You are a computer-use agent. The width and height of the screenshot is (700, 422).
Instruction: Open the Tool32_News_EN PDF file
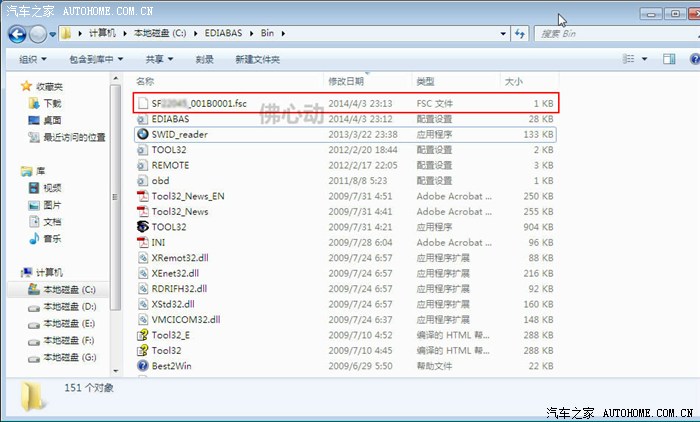[187, 196]
